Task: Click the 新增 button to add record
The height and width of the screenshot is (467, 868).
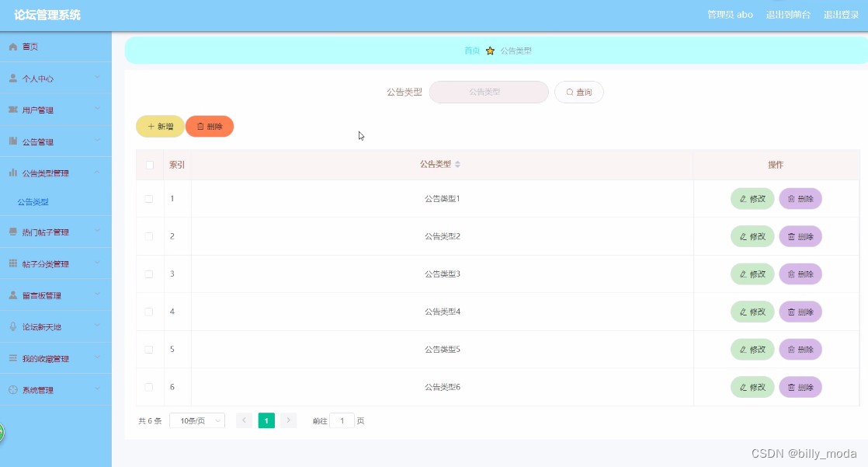Action: pos(160,126)
